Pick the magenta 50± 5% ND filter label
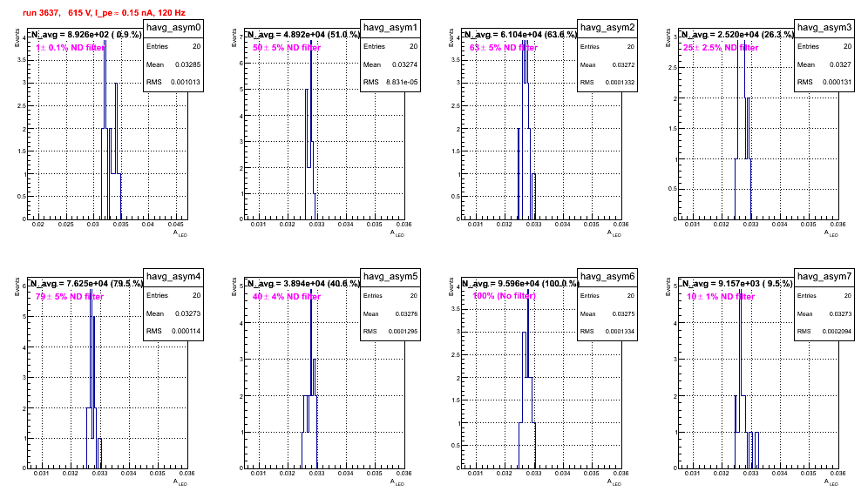The width and height of the screenshot is (868, 498). 287,48
